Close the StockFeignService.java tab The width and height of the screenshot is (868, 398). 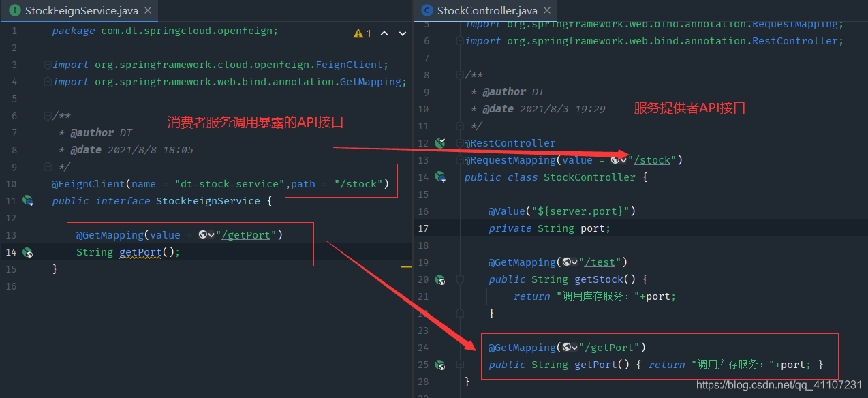click(x=149, y=11)
